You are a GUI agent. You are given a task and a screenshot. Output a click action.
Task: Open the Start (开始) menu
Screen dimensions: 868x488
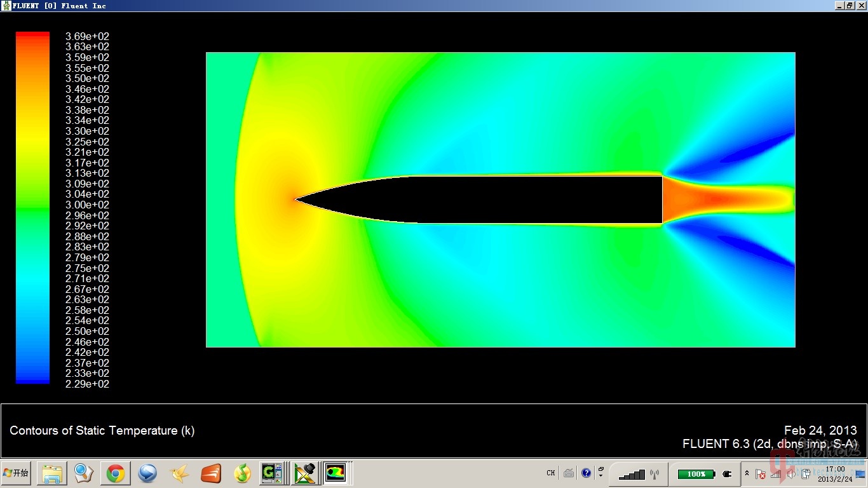pyautogui.click(x=16, y=473)
